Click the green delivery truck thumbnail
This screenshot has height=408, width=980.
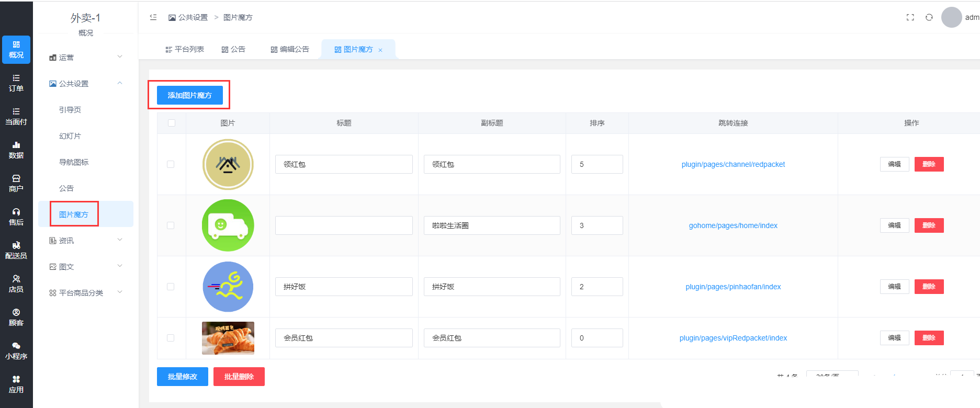(228, 225)
